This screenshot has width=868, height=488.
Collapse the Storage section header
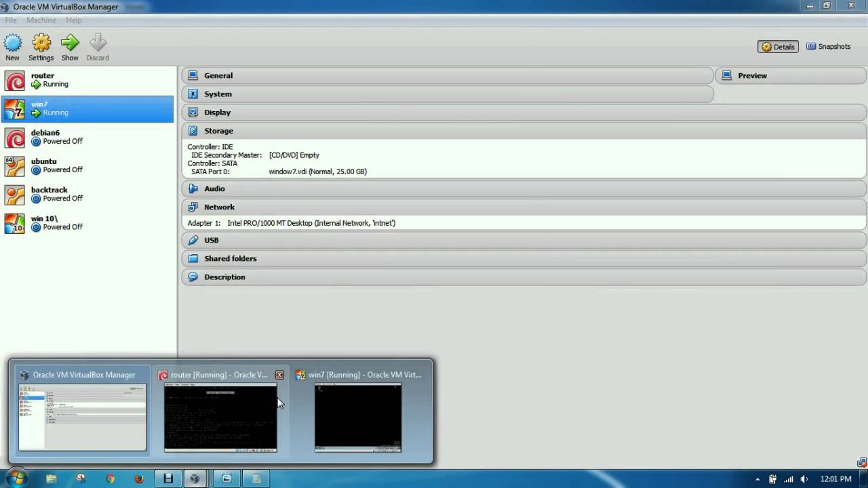point(524,130)
